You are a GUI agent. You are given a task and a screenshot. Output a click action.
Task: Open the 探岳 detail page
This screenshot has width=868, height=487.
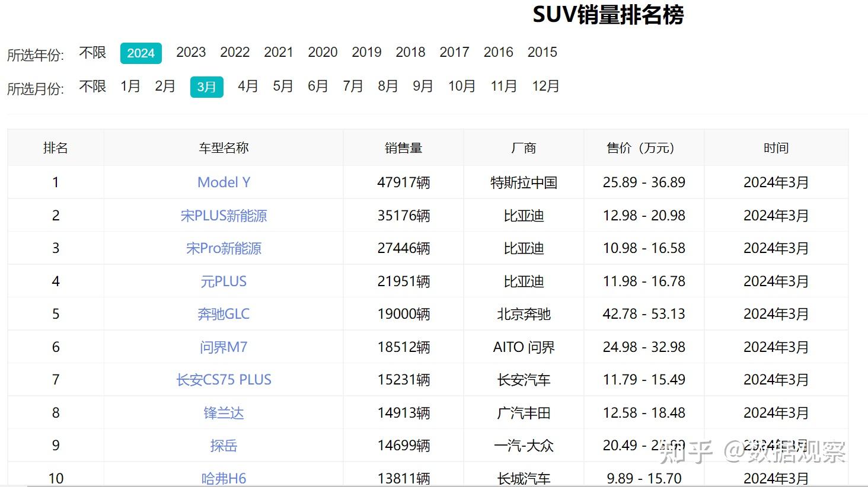pyautogui.click(x=224, y=445)
